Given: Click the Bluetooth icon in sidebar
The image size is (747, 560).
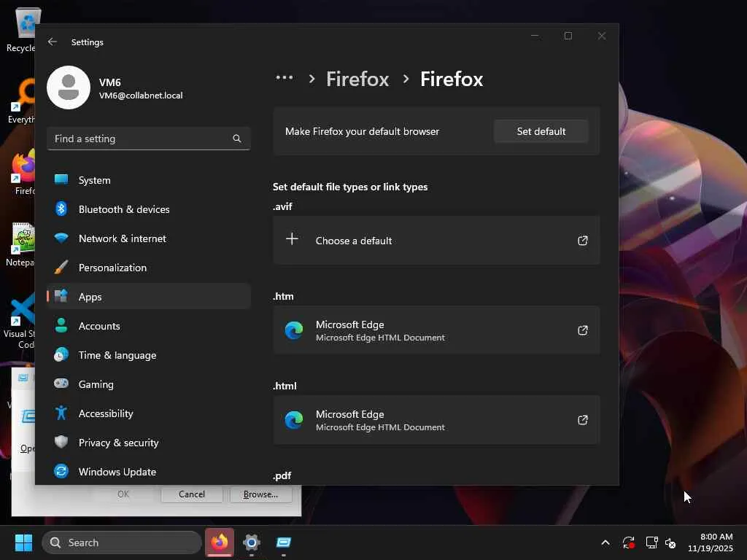Looking at the screenshot, I should [x=61, y=209].
